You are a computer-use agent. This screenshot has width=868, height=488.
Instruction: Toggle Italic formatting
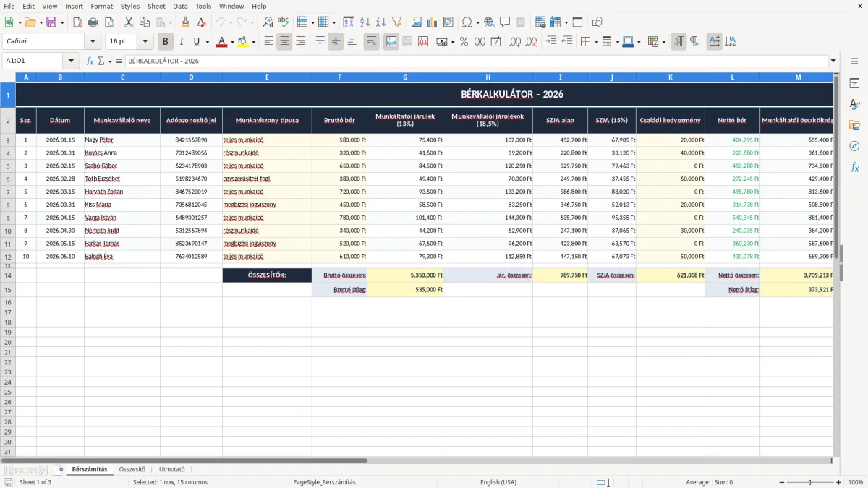(x=181, y=42)
